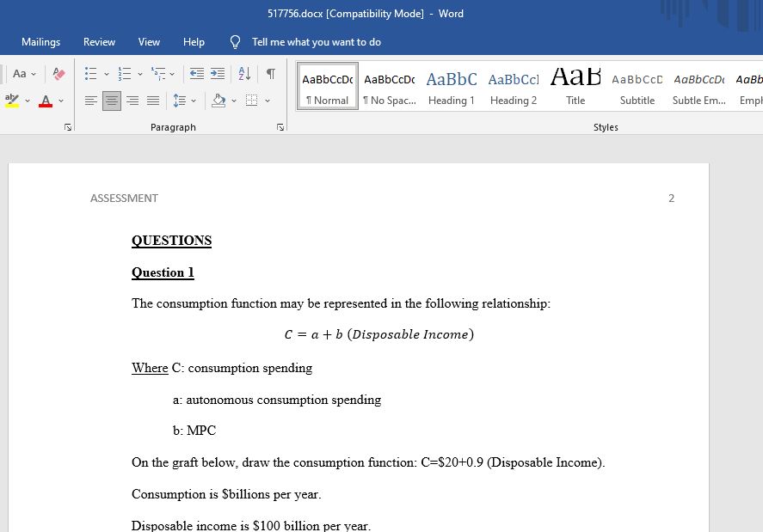
Task: Click the Tell me lightbulb icon
Action: 235,42
